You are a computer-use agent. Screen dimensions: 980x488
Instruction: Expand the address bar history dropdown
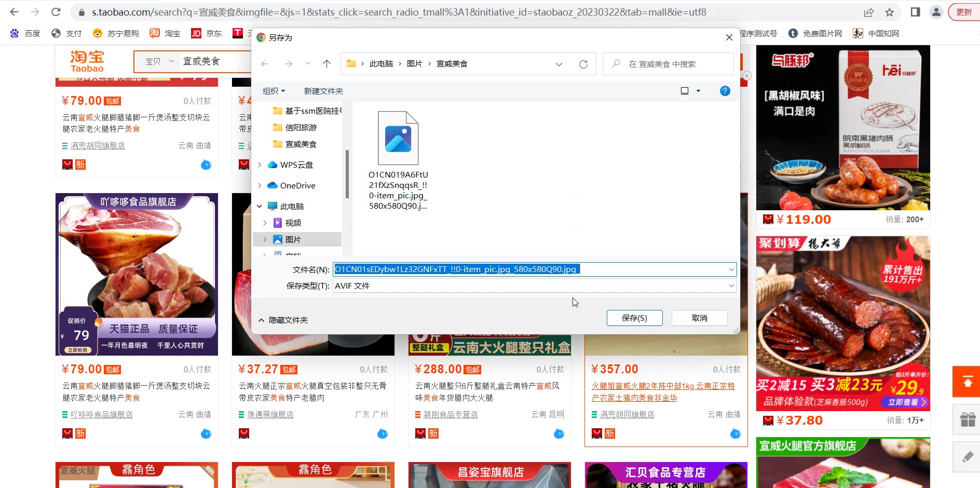pyautogui.click(x=559, y=64)
